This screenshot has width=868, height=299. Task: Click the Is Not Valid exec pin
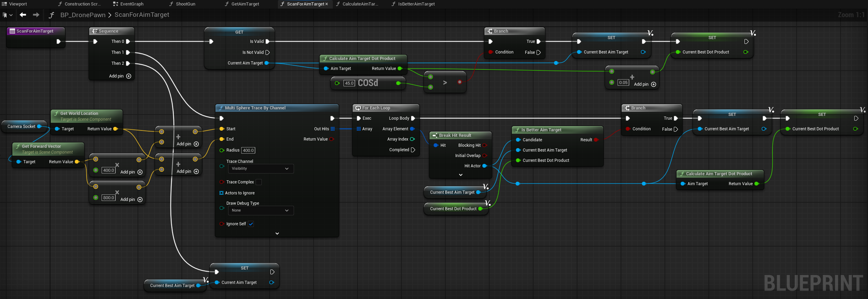(268, 52)
